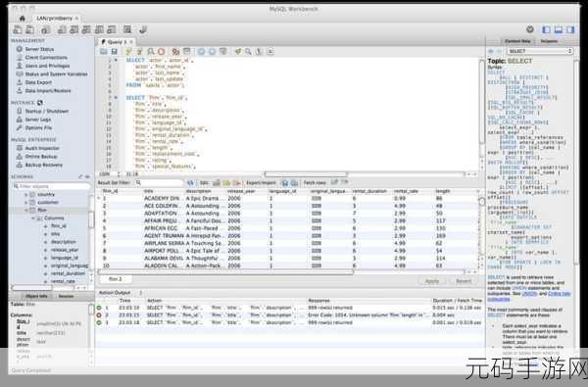Toggle the bottom output panel visibility
This screenshot has height=387, width=588.
[x=559, y=29]
